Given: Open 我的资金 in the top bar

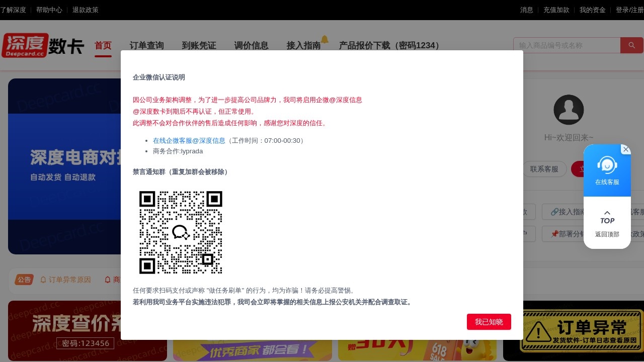Looking at the screenshot, I should (x=593, y=10).
